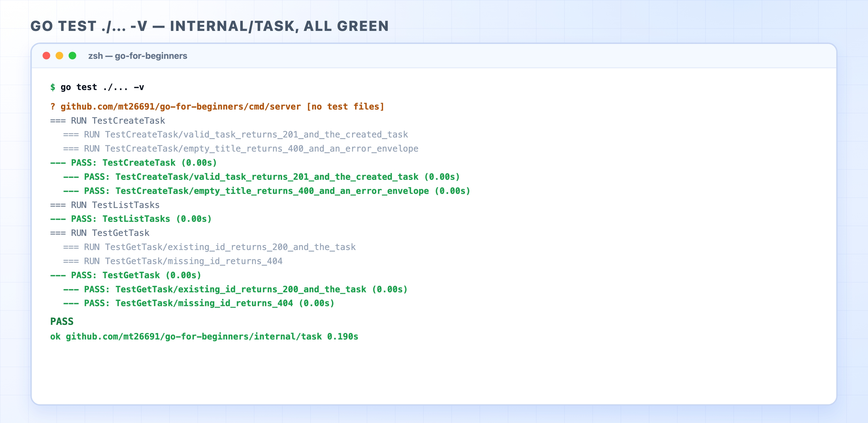
Task: Click the standalone 'PASS' summary line
Action: 62,322
